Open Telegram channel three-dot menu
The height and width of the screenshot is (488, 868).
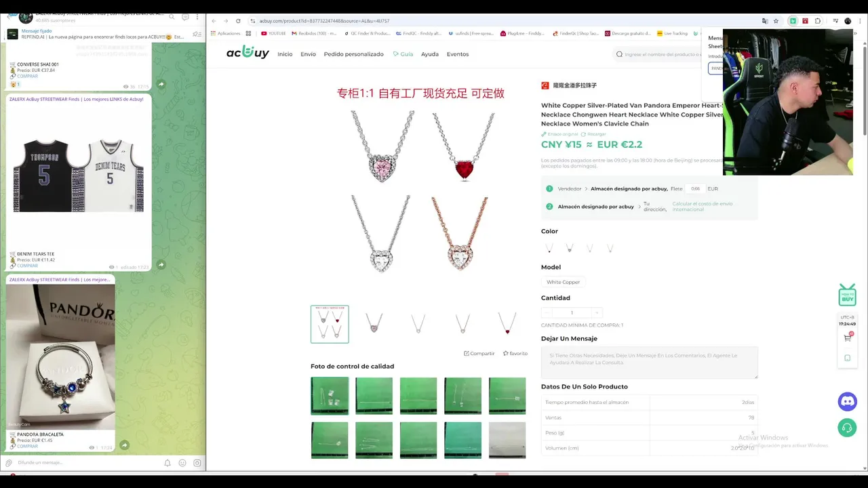(199, 17)
